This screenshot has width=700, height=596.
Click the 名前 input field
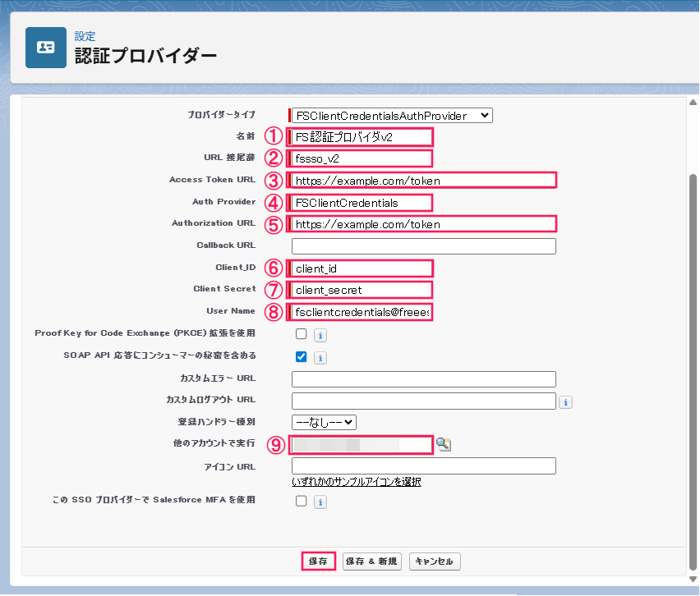(362, 137)
